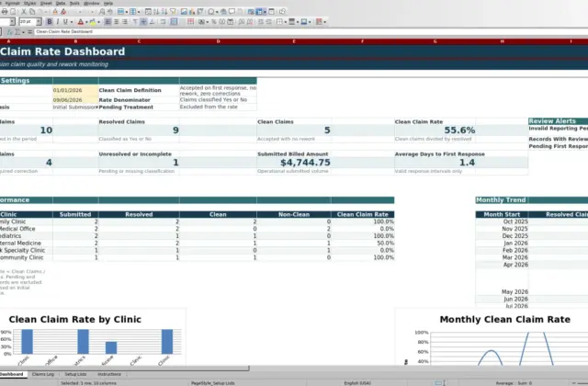588x386 pixels.
Task: Open the Data menu
Action: pos(61,3)
